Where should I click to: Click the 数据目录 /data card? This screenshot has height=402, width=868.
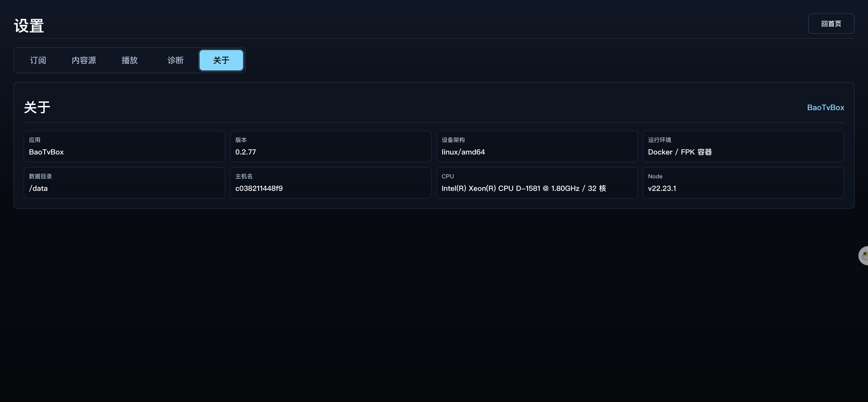click(x=124, y=183)
